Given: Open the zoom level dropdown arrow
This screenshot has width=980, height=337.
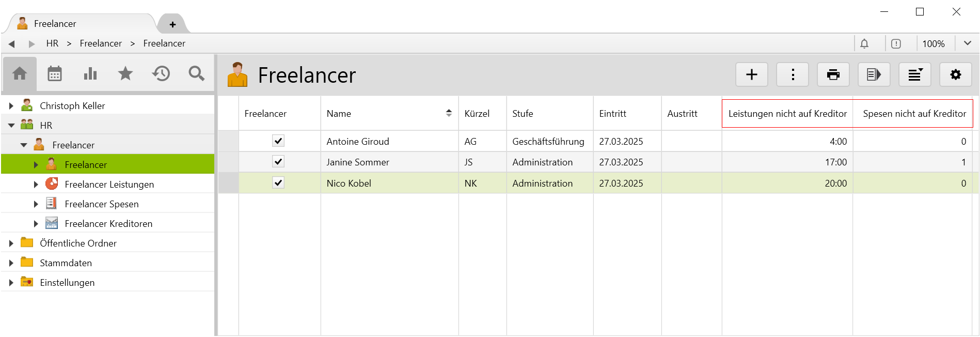Looking at the screenshot, I should pyautogui.click(x=968, y=44).
